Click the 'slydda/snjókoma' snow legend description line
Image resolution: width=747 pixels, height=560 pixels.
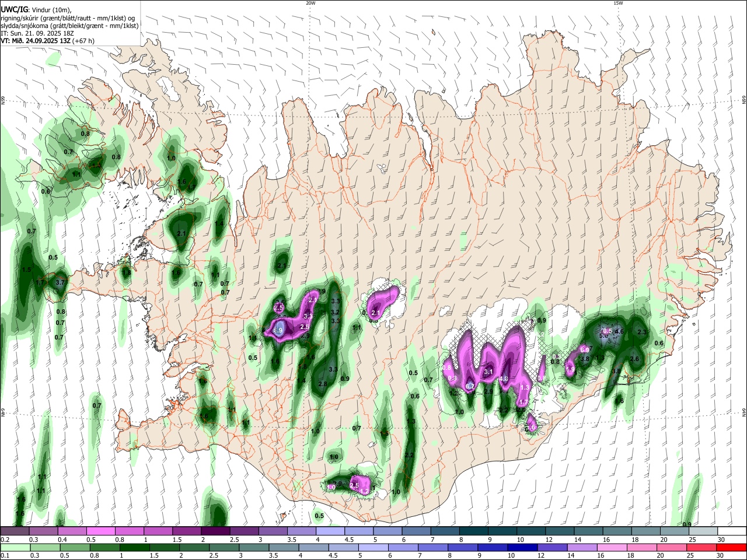[69, 26]
